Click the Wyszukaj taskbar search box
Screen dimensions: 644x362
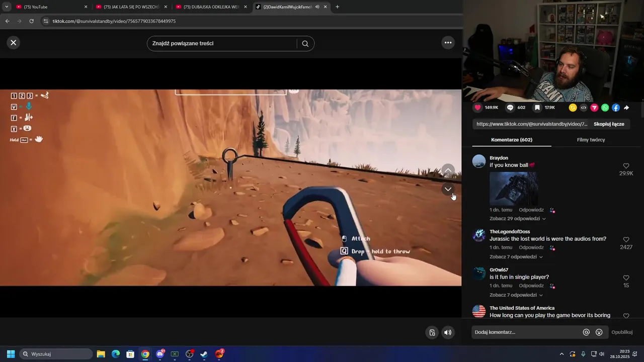click(56, 354)
